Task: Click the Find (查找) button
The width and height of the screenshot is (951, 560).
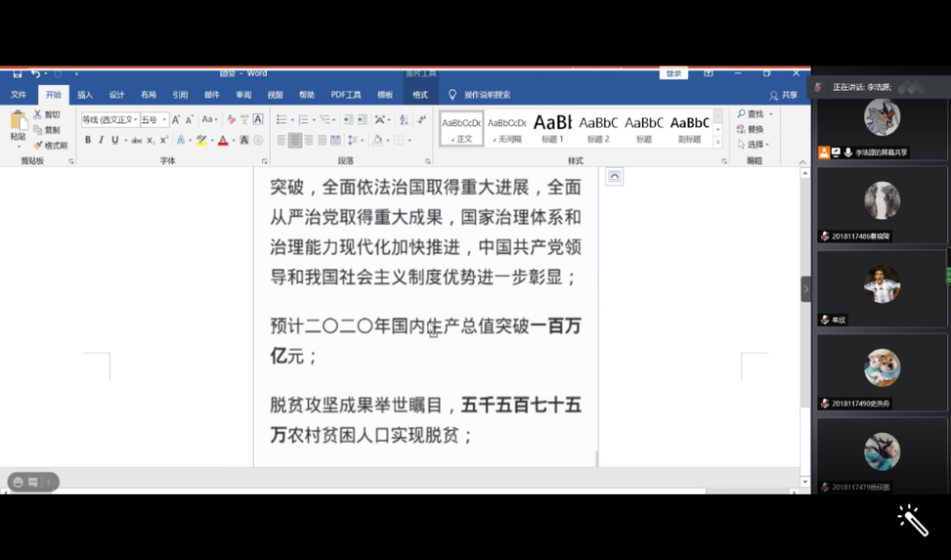Action: (x=751, y=114)
